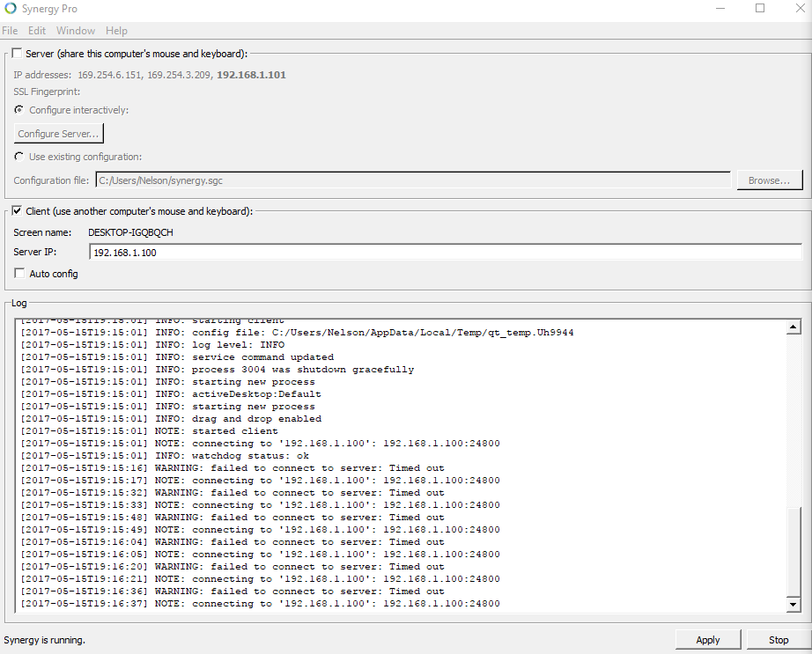
Task: Click the Configuration file path field
Action: [413, 180]
